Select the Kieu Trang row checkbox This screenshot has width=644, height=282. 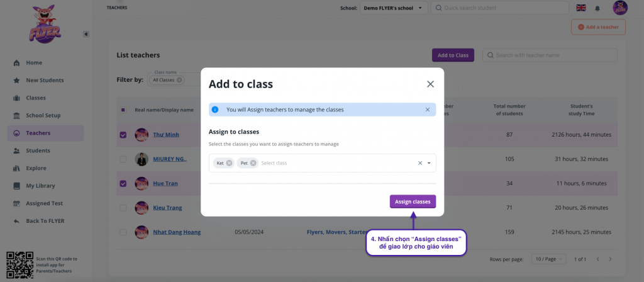[x=123, y=208]
